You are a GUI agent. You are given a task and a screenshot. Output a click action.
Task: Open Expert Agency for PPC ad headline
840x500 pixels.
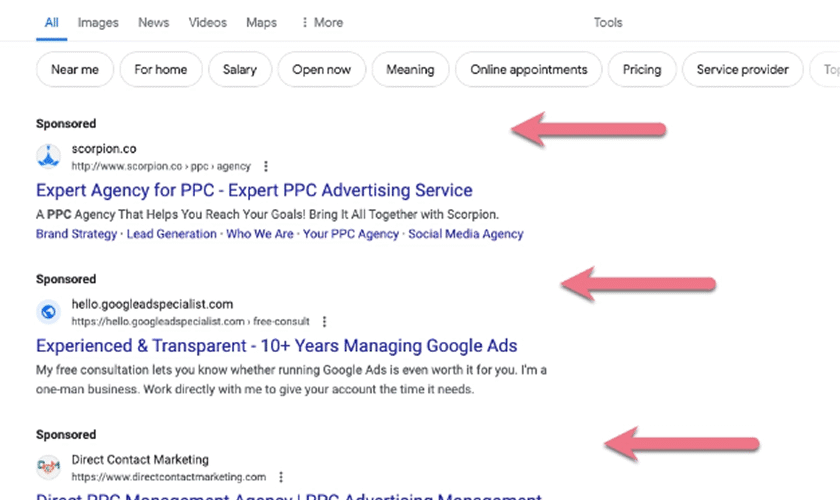pyautogui.click(x=254, y=190)
